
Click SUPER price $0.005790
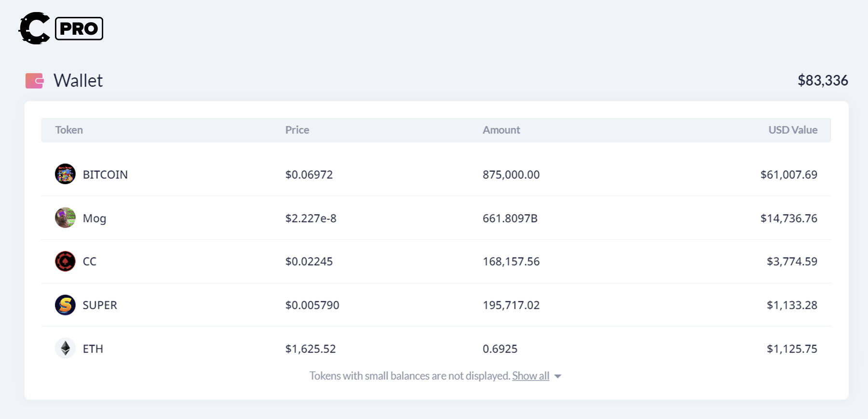pos(312,305)
